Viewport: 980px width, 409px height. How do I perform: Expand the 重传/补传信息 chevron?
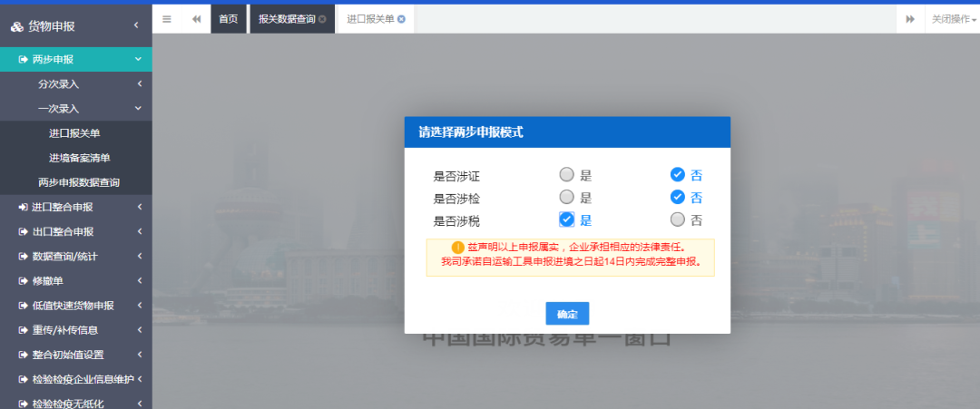coord(140,330)
